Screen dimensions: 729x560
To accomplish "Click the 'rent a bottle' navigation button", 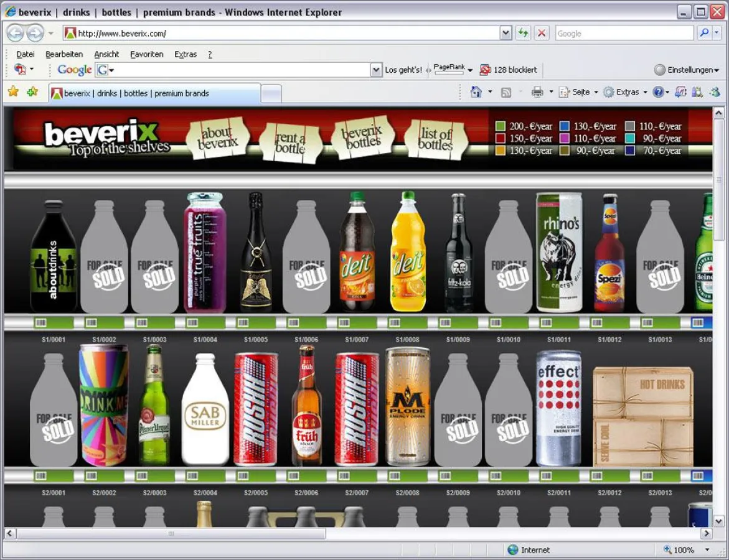I will click(290, 141).
